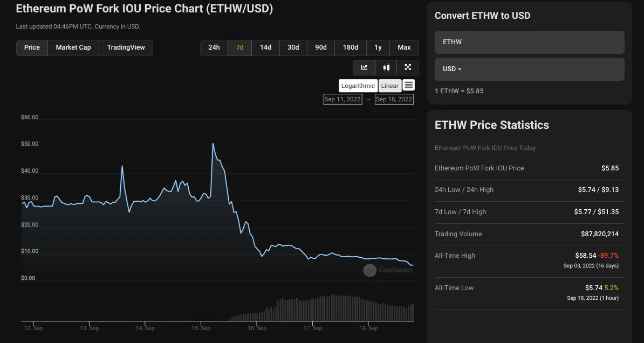Expand chart to fullscreen icon
Viewport: 644px width, 343px height.
pyautogui.click(x=408, y=68)
